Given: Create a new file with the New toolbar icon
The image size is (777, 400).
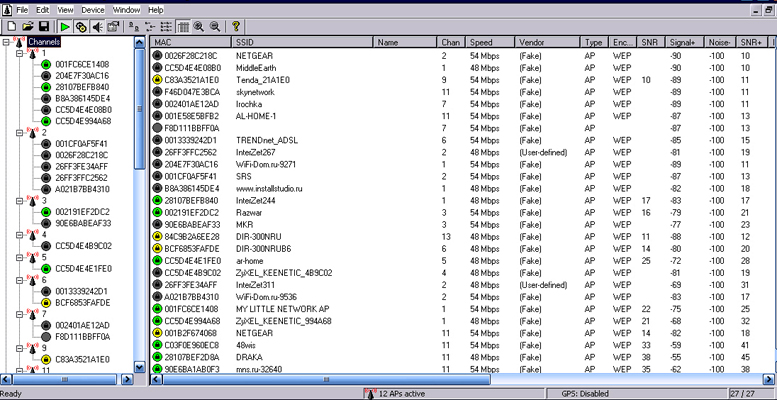Looking at the screenshot, I should click(x=11, y=26).
